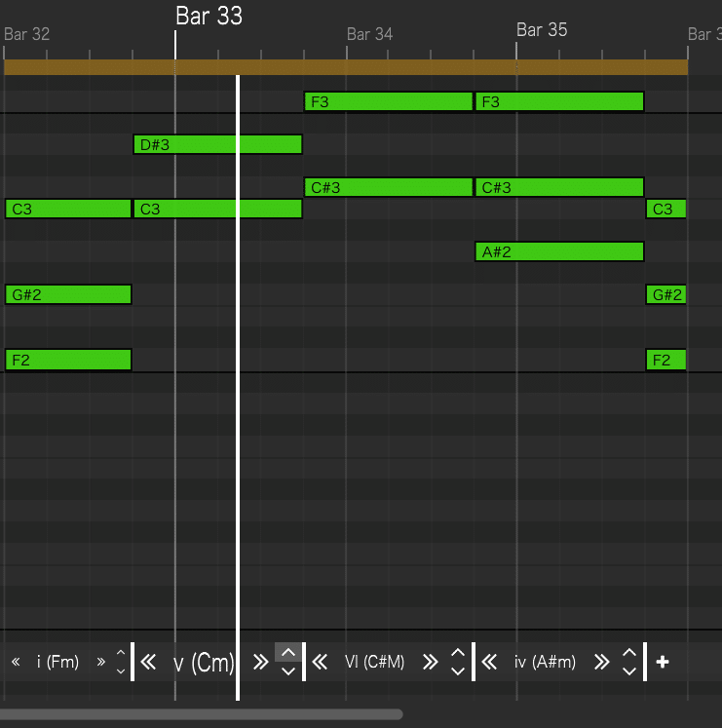Click highlighted up arrow for v (Cm)
Image resolution: width=722 pixels, height=728 pixels.
click(x=288, y=653)
